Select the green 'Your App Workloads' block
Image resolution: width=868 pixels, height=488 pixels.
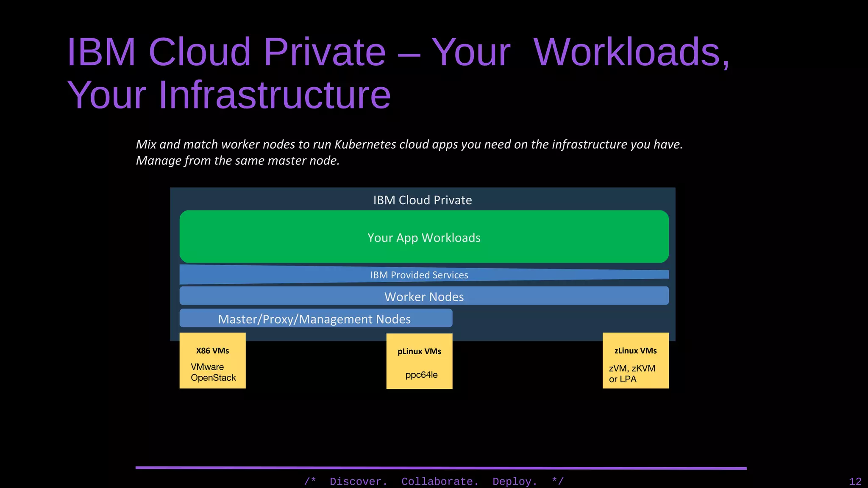pyautogui.click(x=424, y=236)
